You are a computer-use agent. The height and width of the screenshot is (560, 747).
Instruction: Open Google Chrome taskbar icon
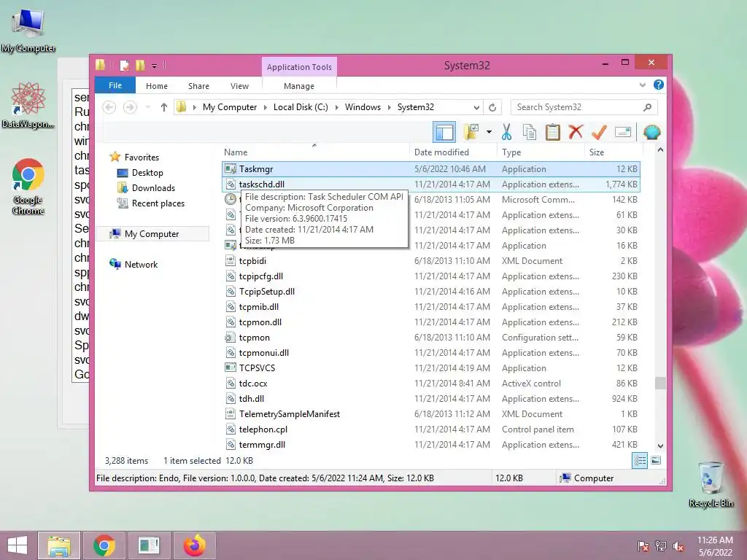coord(104,545)
